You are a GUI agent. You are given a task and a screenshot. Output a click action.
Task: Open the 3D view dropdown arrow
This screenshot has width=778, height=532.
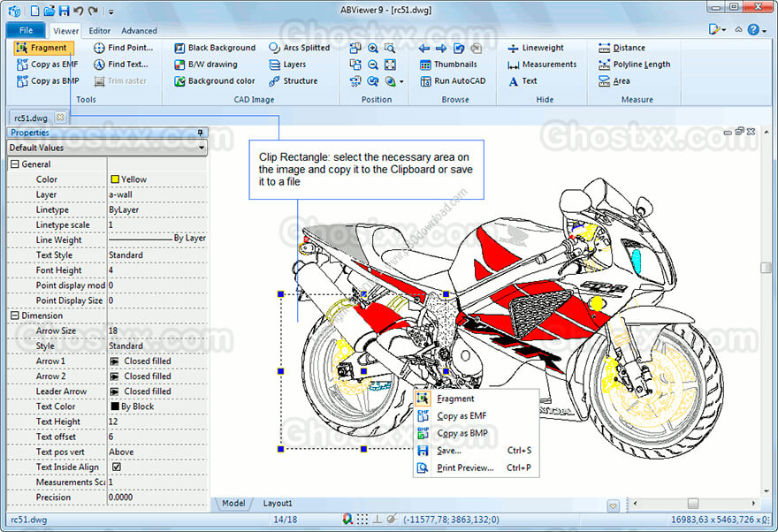coord(401,82)
